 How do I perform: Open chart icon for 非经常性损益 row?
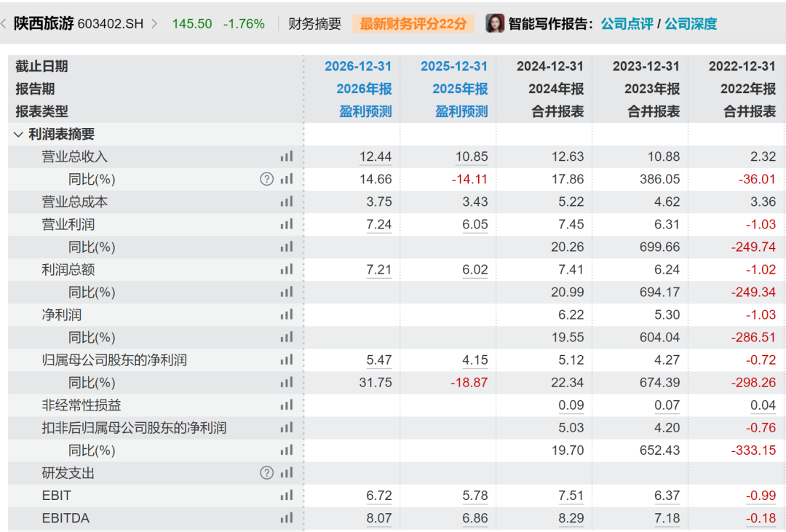(x=287, y=405)
